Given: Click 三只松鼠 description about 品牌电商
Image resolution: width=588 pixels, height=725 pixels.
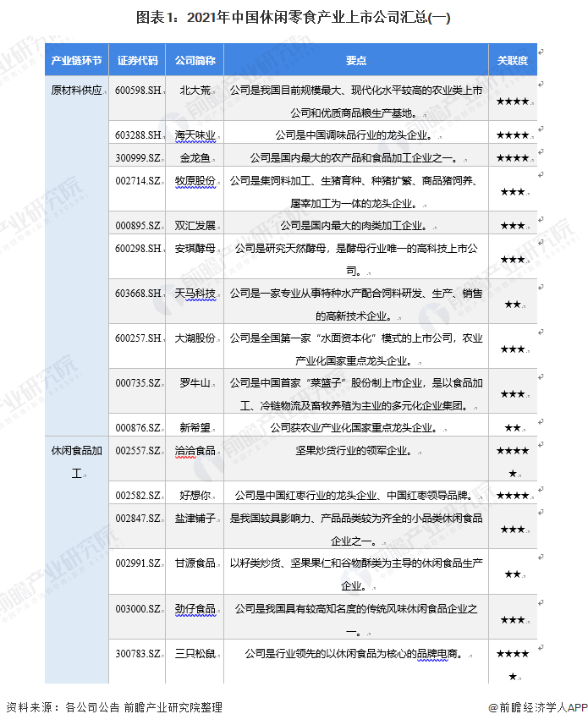Looking at the screenshot, I should tap(355, 653).
